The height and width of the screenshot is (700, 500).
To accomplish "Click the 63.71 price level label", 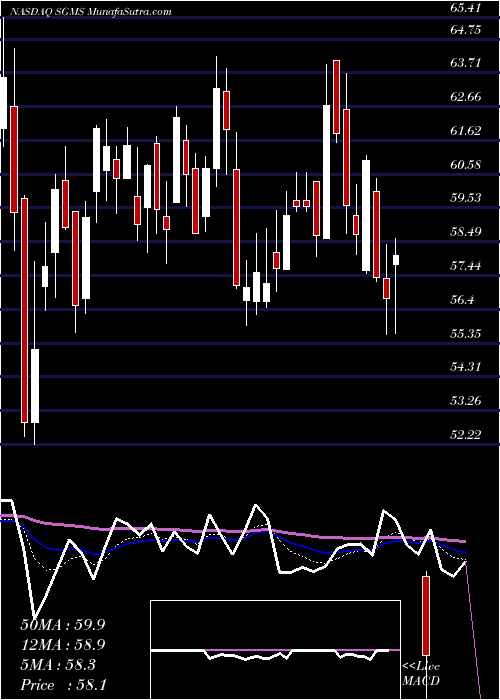I will [466, 63].
